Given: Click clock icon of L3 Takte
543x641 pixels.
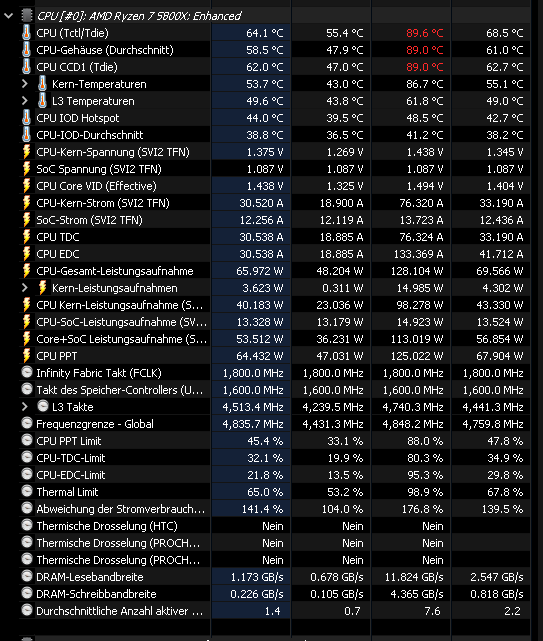Looking at the screenshot, I should 43,406.
